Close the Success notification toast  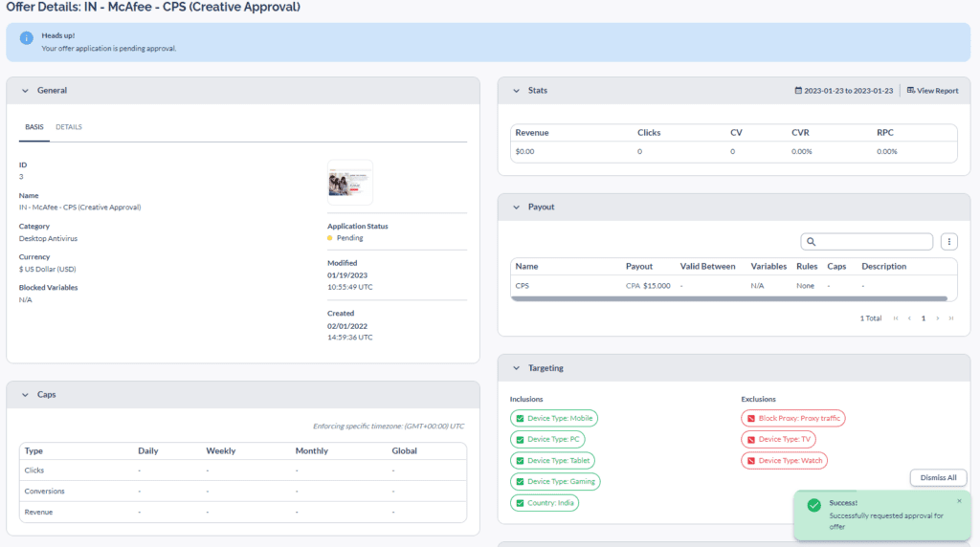pyautogui.click(x=959, y=501)
